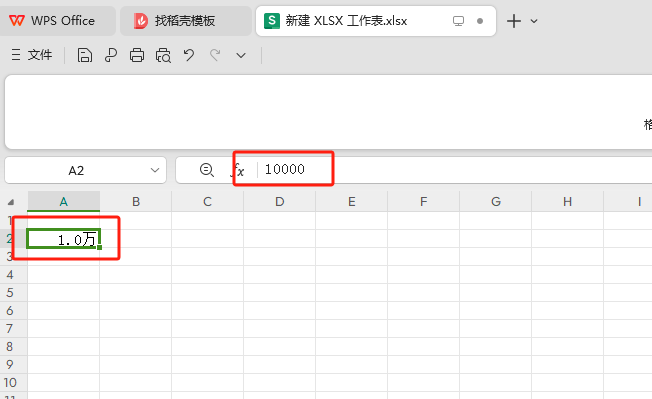The image size is (652, 399).
Task: Click the Undo arrow icon
Action: 189,55
